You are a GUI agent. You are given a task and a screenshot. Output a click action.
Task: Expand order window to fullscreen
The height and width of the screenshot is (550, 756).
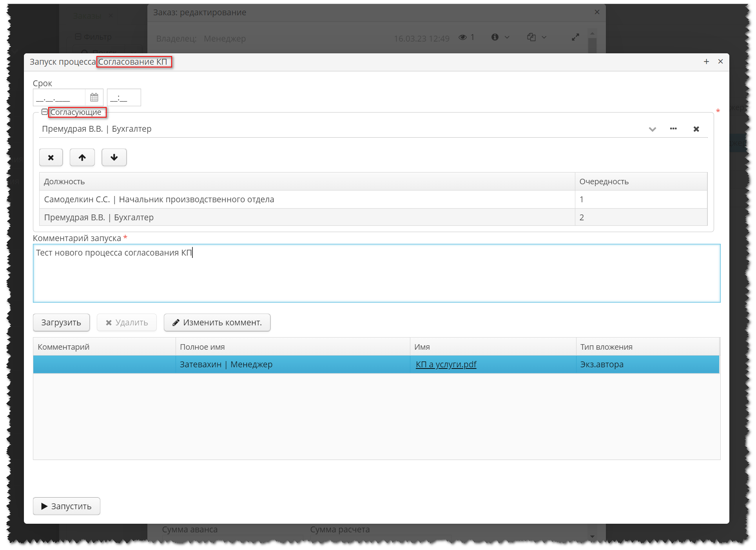575,37
